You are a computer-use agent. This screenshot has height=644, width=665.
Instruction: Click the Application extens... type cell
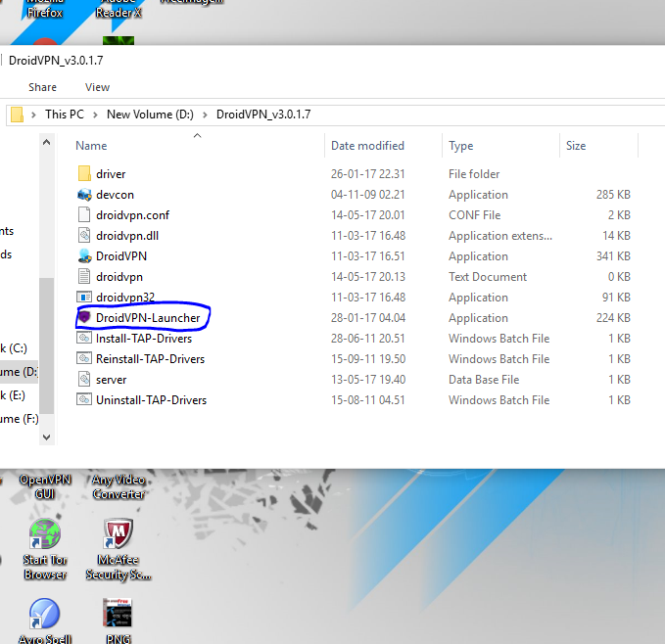click(500, 236)
